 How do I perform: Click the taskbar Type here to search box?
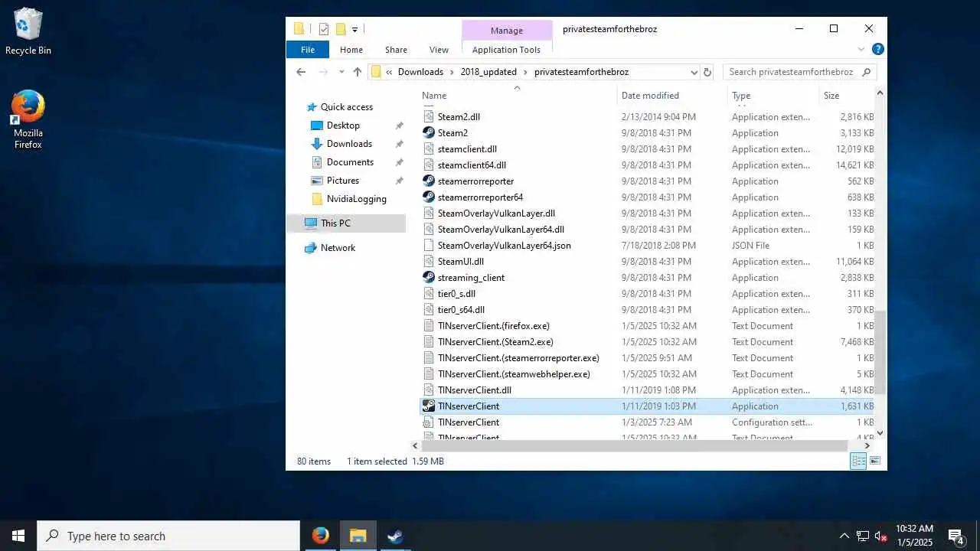click(168, 536)
